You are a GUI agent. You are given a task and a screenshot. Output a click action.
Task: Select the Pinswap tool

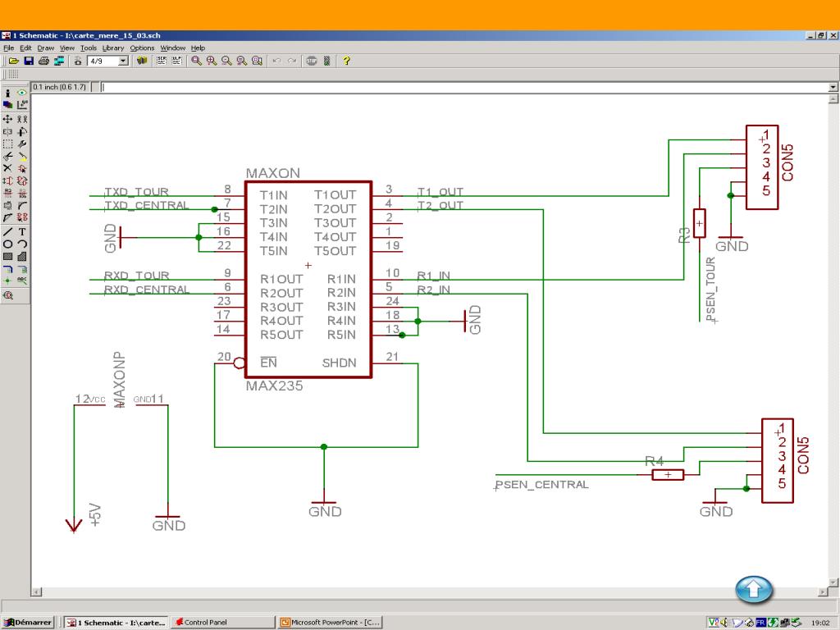tap(7, 181)
